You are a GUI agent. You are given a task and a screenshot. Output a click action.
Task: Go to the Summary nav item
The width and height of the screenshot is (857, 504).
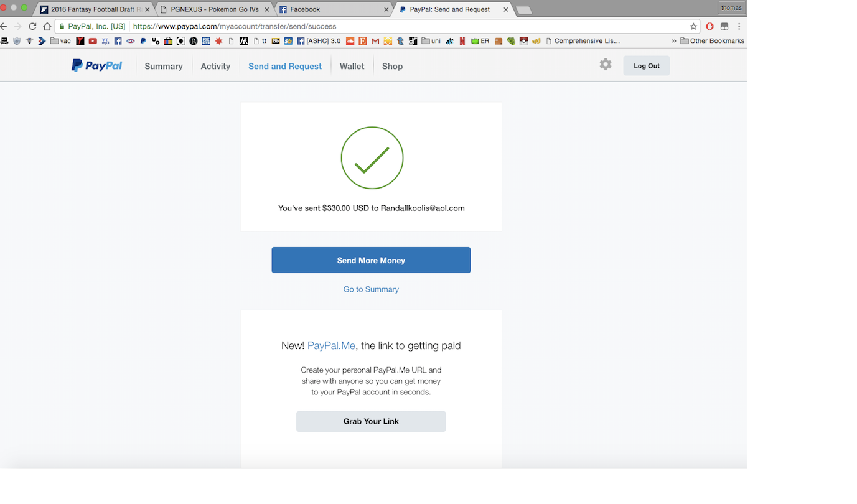click(x=164, y=66)
